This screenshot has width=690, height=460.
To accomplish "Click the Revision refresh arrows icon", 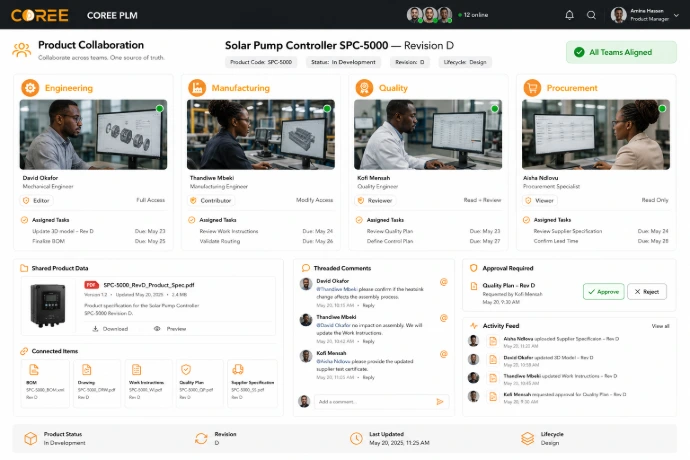I will pos(201,438).
